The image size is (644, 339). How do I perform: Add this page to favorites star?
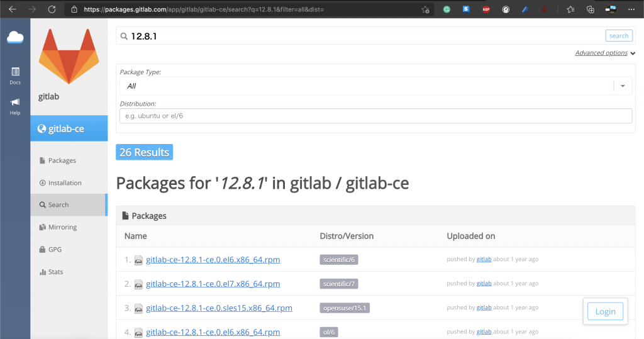(x=426, y=9)
